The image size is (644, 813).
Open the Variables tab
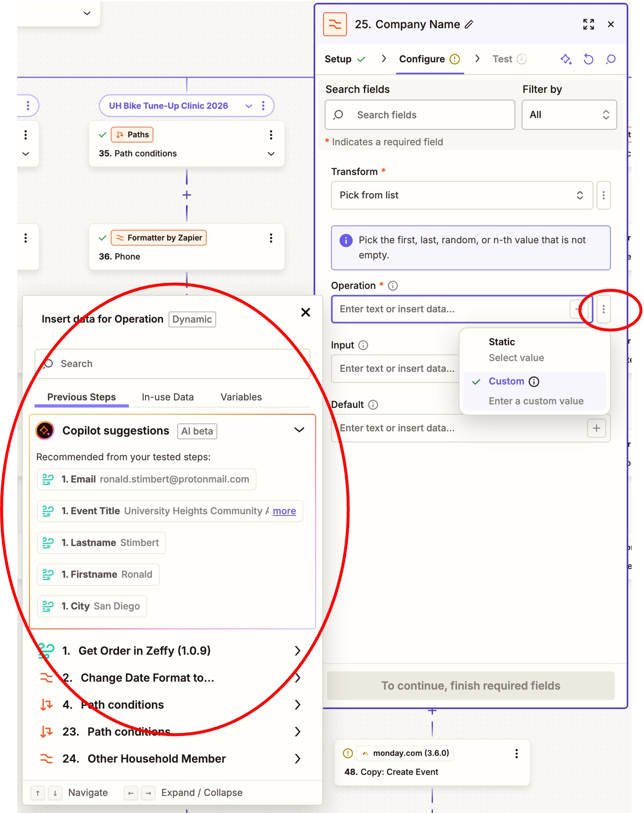(241, 397)
